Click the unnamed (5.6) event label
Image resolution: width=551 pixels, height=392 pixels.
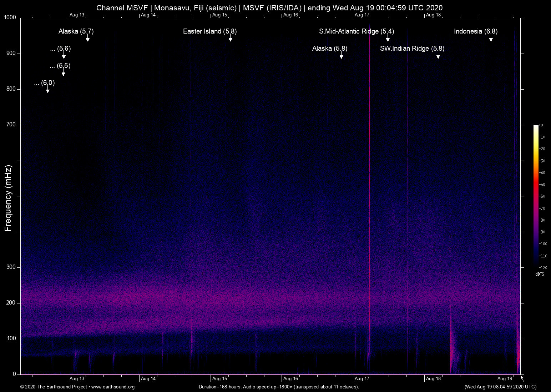pos(61,49)
